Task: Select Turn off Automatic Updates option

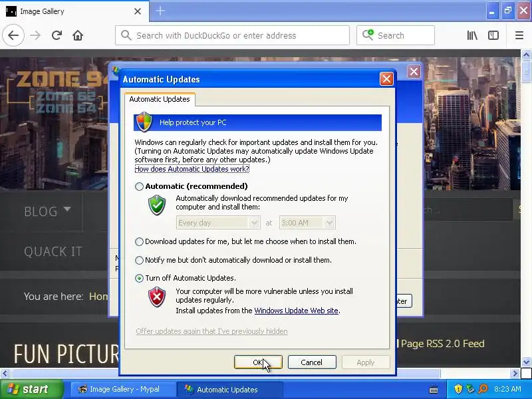Action: pos(139,278)
